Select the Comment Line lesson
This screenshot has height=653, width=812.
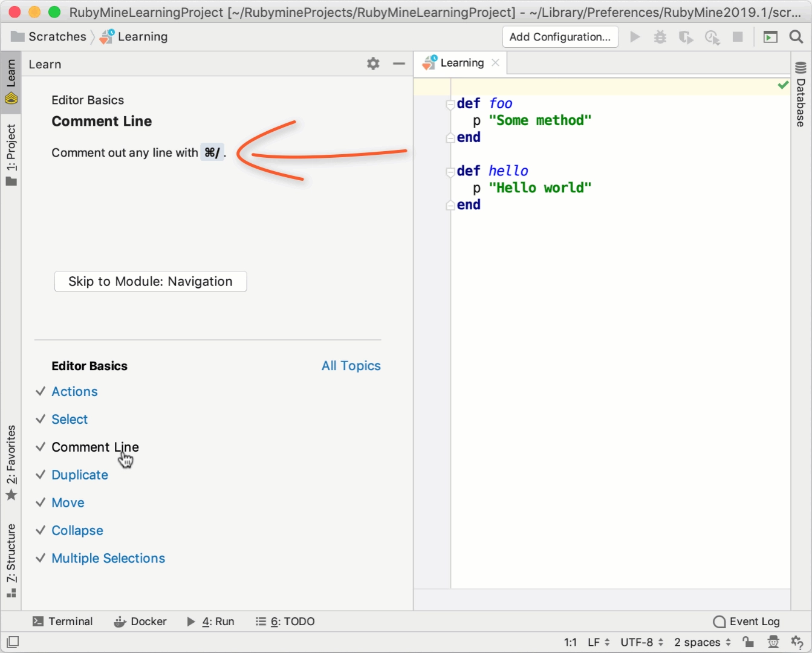click(x=95, y=447)
